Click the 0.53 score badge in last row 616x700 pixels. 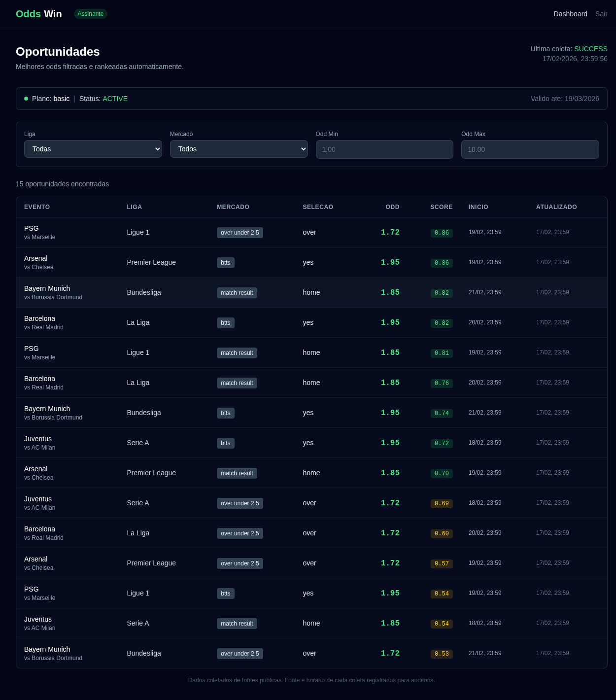[x=442, y=654]
